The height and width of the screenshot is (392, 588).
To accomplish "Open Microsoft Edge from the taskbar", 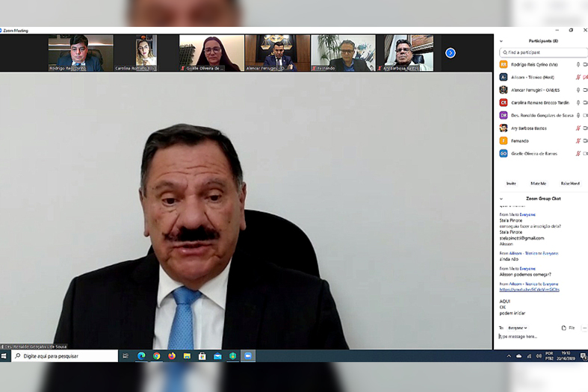I will 141,356.
